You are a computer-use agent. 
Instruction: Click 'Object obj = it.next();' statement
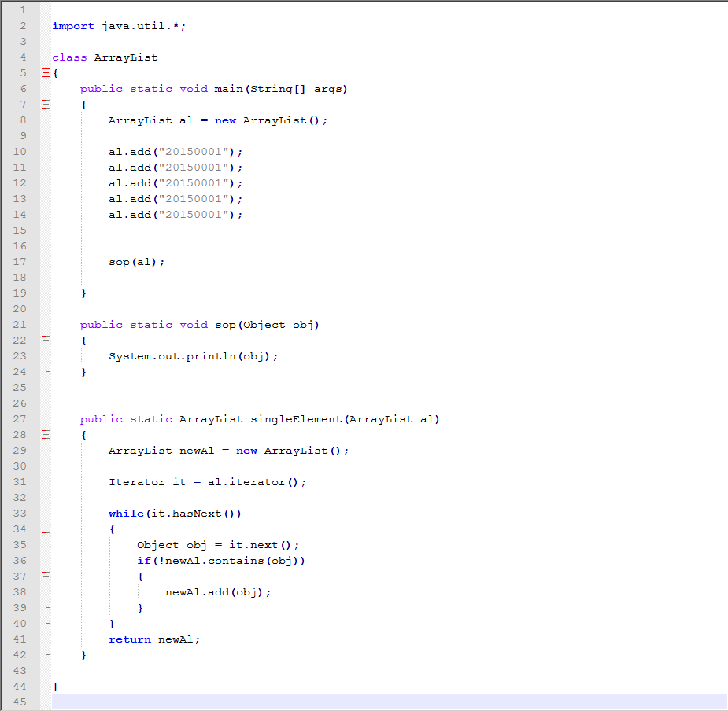[218, 545]
